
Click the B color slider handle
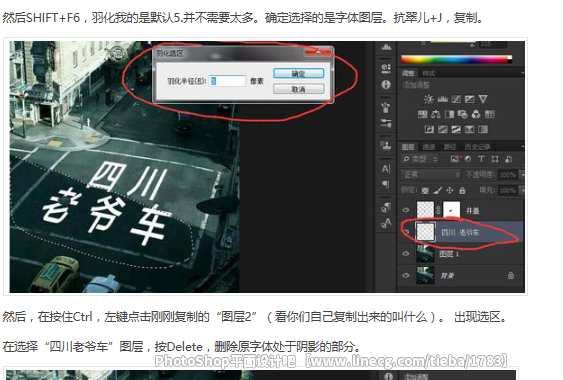pos(473,46)
